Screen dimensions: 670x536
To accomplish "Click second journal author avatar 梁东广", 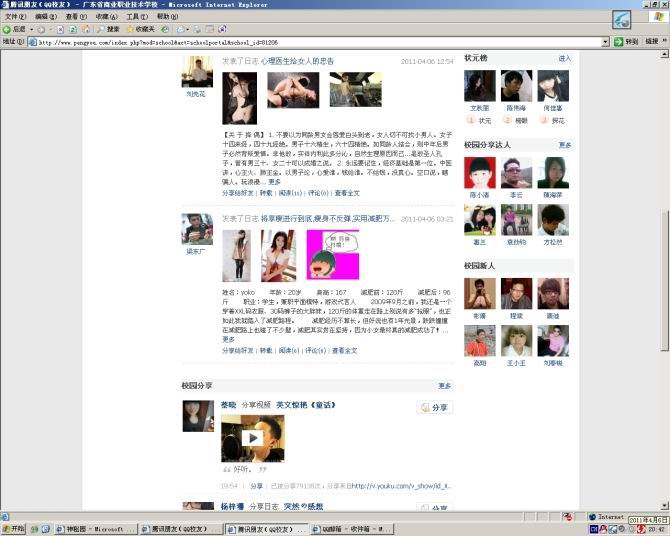I will tap(197, 230).
